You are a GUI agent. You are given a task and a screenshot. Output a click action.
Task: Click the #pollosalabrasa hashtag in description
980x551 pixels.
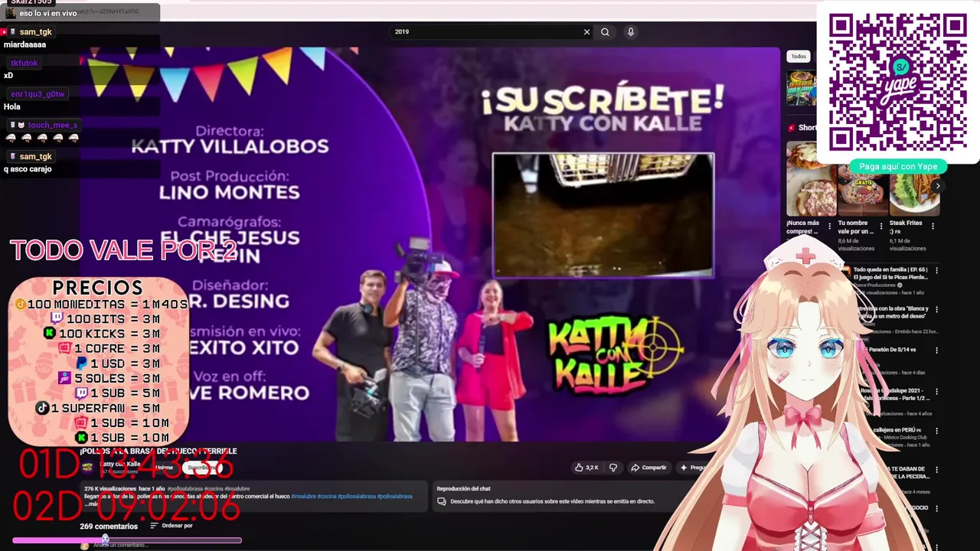(355, 497)
